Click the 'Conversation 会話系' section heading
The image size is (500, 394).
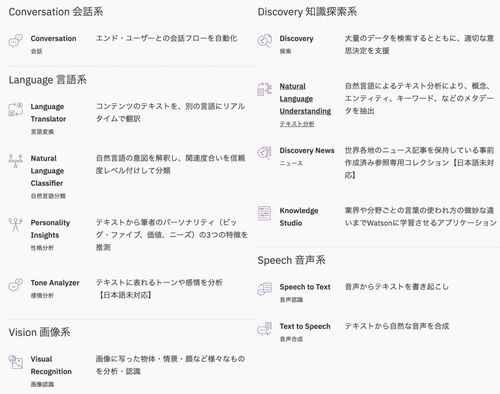[x=56, y=12]
